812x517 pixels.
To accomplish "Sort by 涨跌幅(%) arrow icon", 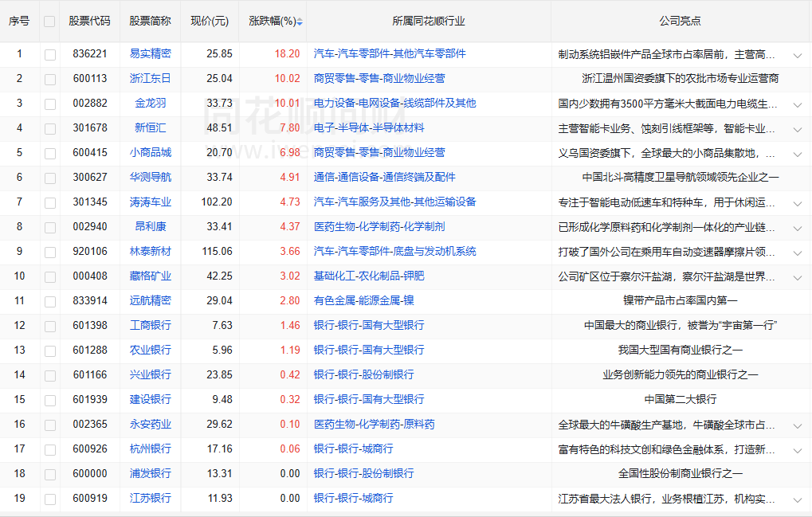I will [x=300, y=22].
